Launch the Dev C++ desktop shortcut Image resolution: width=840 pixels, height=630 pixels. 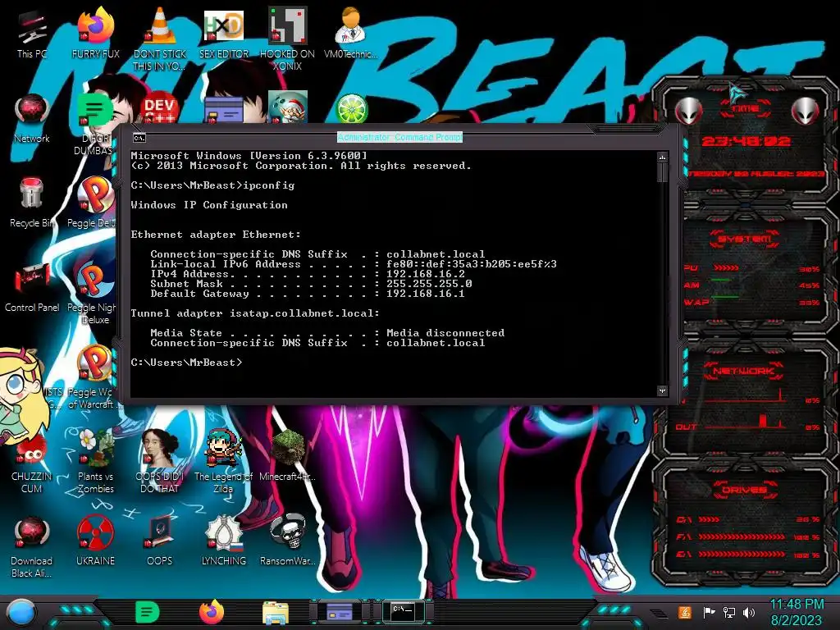(159, 107)
